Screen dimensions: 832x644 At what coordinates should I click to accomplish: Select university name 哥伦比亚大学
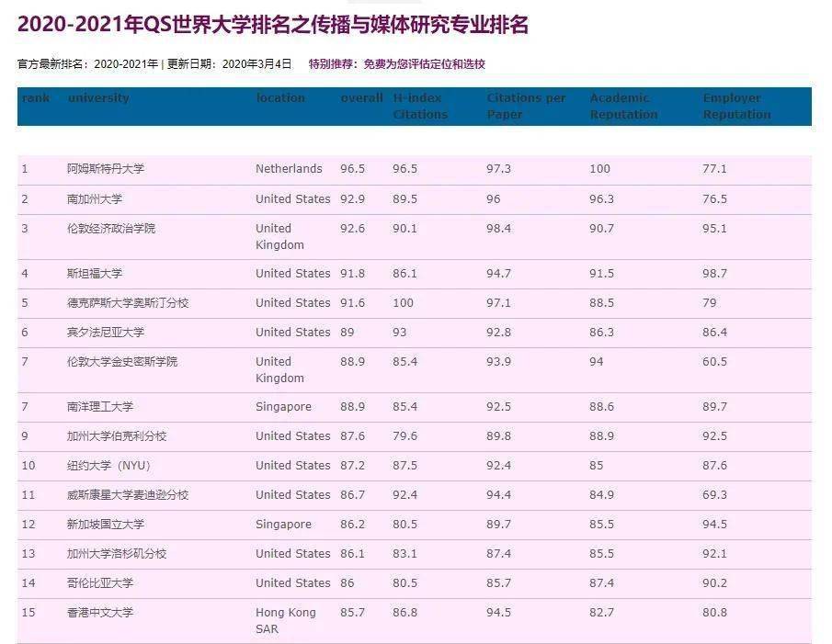[x=100, y=583]
